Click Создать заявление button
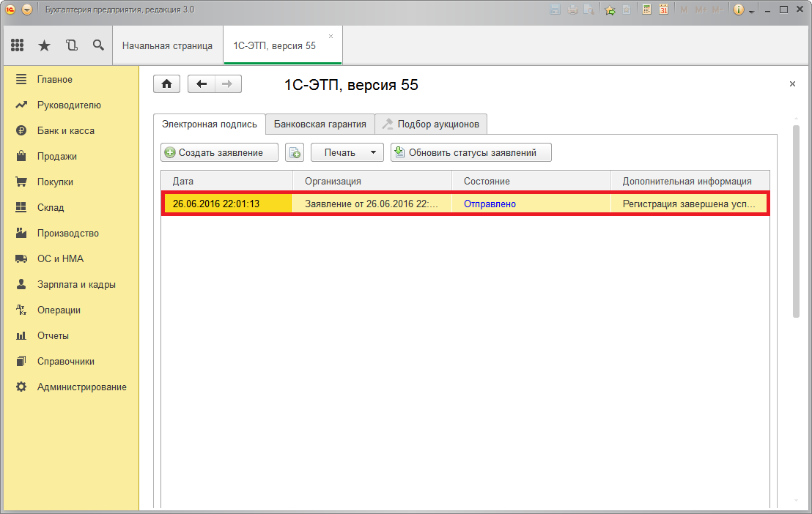The width and height of the screenshot is (812, 514). (220, 152)
